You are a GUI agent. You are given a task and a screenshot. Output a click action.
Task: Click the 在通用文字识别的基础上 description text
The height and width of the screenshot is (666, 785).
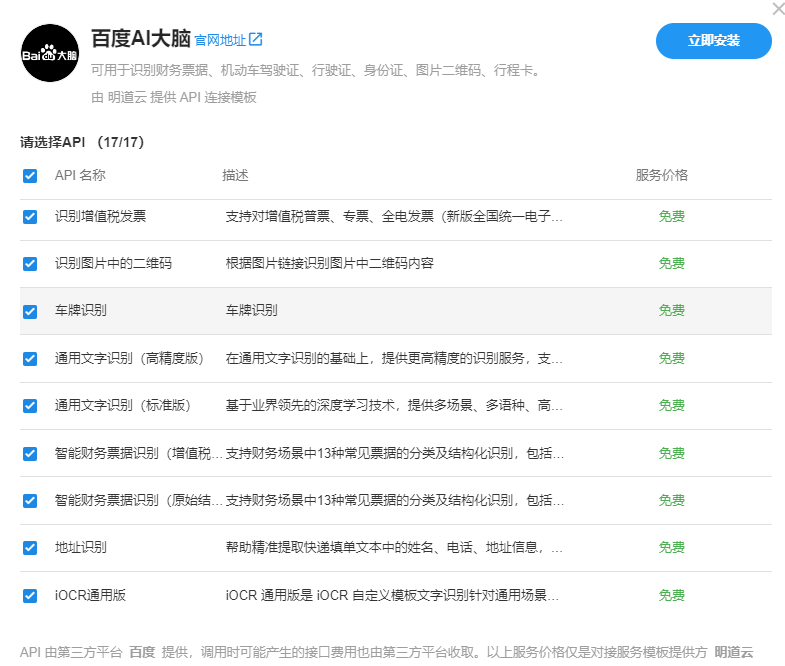(x=394, y=359)
